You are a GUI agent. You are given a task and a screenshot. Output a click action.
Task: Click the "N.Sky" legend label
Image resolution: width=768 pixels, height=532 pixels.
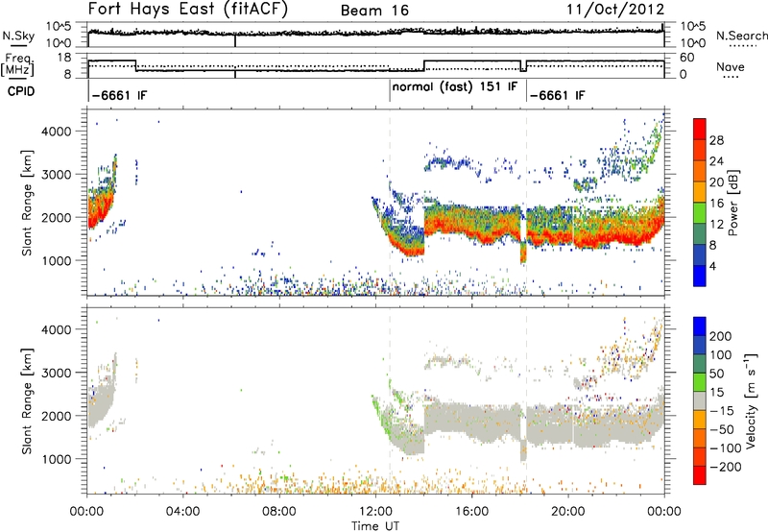(x=18, y=36)
